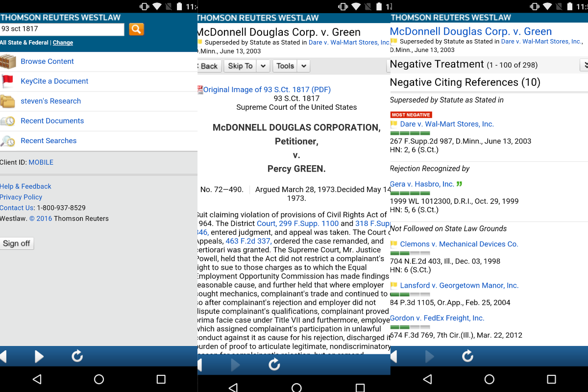The image size is (588, 392).
Task: Tap the orange search magnifier button
Action: 136,29
